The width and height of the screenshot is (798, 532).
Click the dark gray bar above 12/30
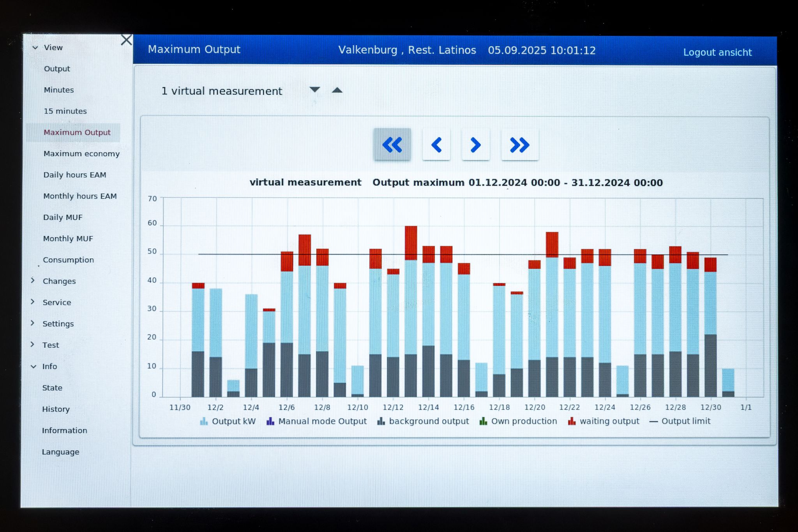click(x=710, y=365)
